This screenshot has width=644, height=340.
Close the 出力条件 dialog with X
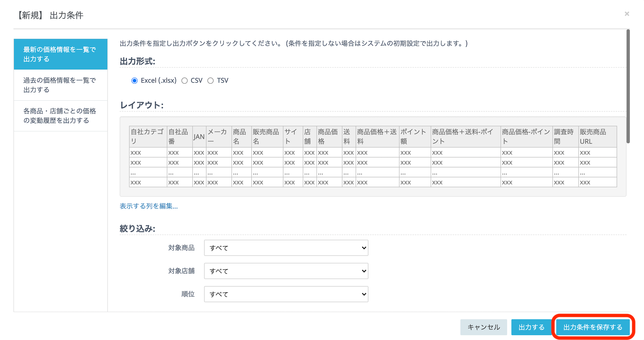pyautogui.click(x=626, y=14)
